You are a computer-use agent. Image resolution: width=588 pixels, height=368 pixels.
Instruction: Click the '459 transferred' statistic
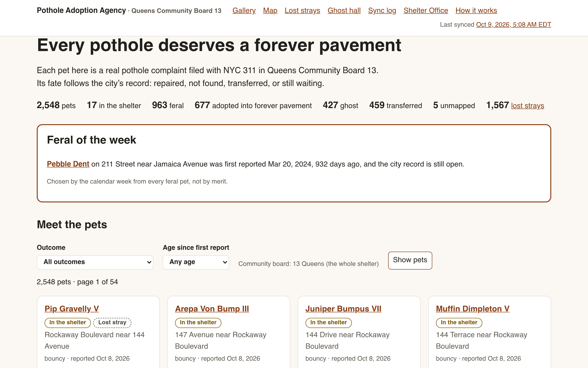395,105
